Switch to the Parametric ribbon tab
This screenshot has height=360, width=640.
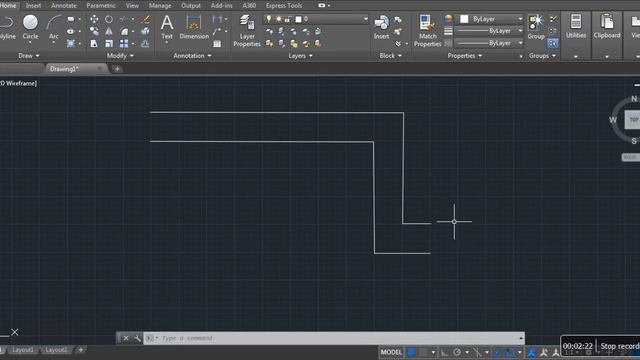[x=101, y=5]
